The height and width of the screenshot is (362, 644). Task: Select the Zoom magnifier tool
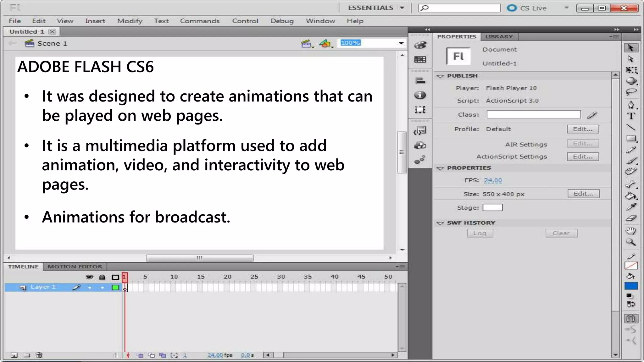click(x=631, y=242)
